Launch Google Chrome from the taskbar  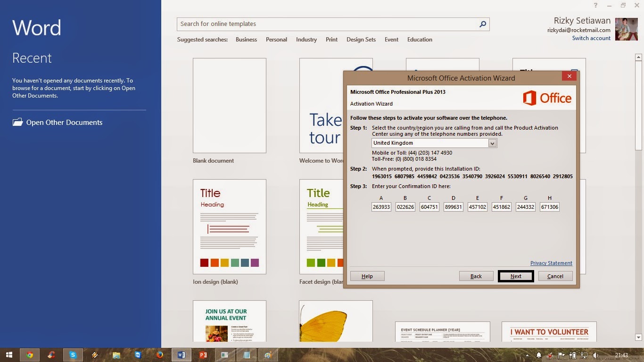(30, 355)
